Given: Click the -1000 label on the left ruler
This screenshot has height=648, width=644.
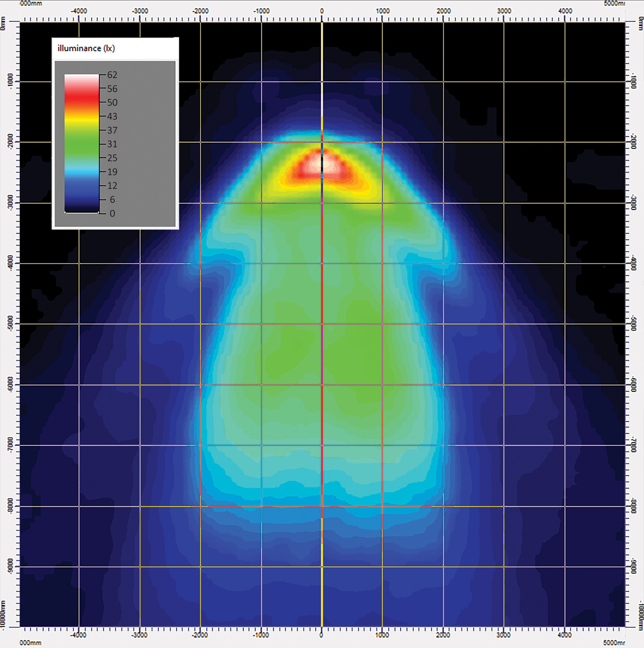Looking at the screenshot, I should [10, 81].
